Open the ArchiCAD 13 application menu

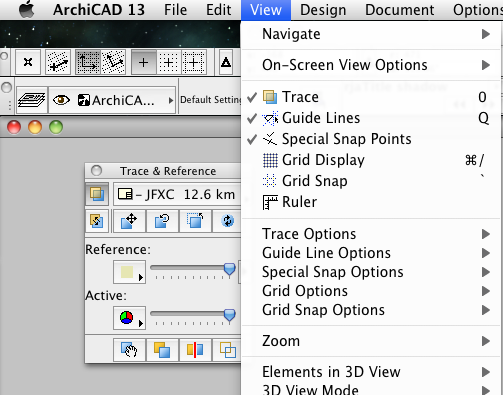point(99,10)
